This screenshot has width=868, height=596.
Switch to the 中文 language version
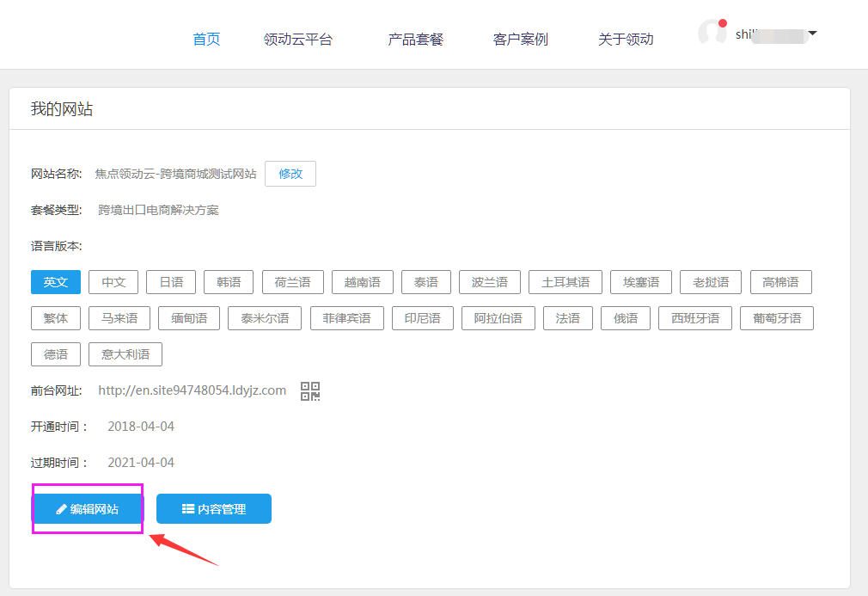[x=113, y=282]
